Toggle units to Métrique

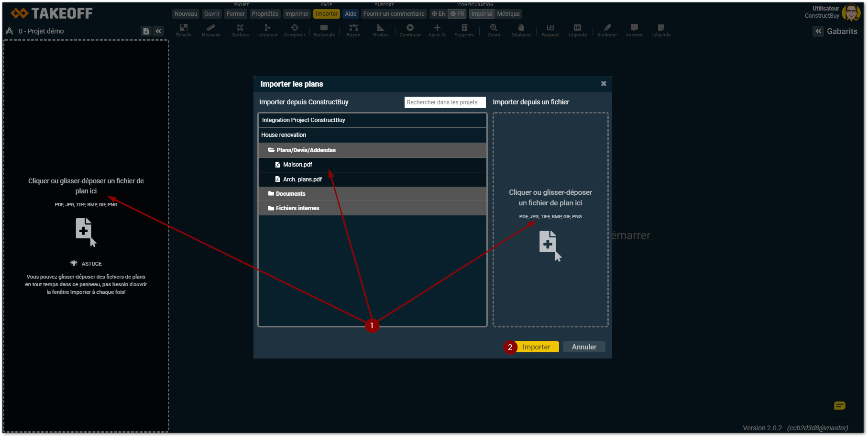(x=508, y=14)
